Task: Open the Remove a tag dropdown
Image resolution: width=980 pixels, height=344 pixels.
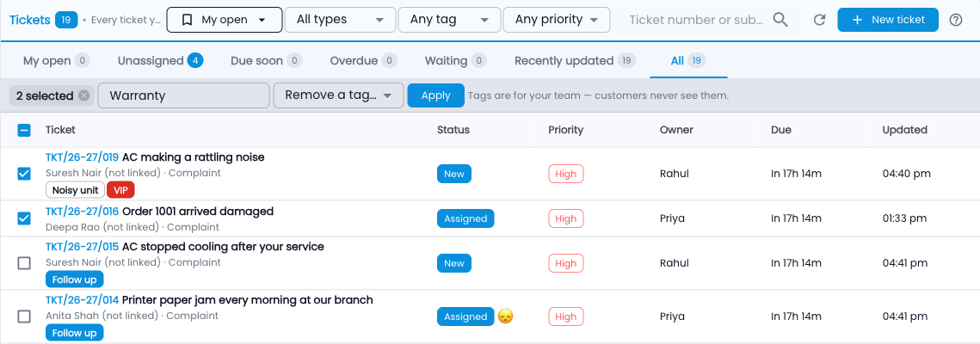Action: tap(338, 95)
